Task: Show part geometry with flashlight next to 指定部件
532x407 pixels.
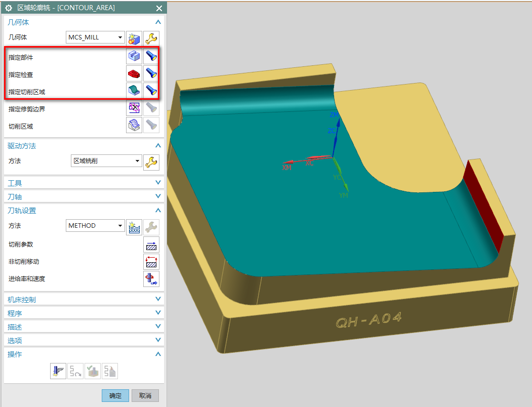Action: point(151,56)
